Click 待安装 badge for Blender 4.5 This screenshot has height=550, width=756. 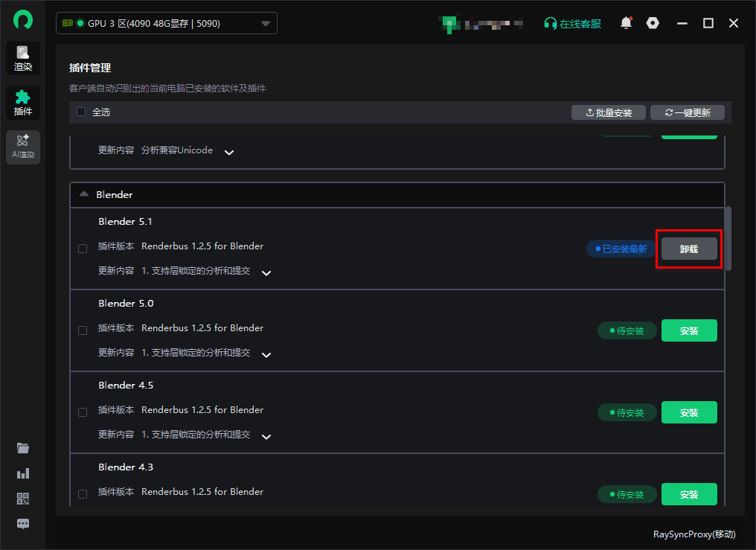pyautogui.click(x=627, y=412)
